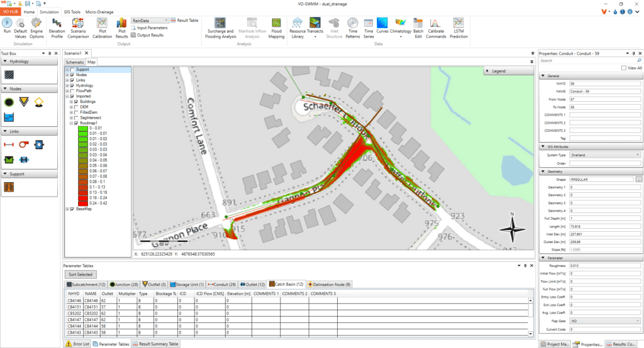Toggle the DEM layer checkbox
Viewport: 644px width, 348px height.
pyautogui.click(x=76, y=107)
